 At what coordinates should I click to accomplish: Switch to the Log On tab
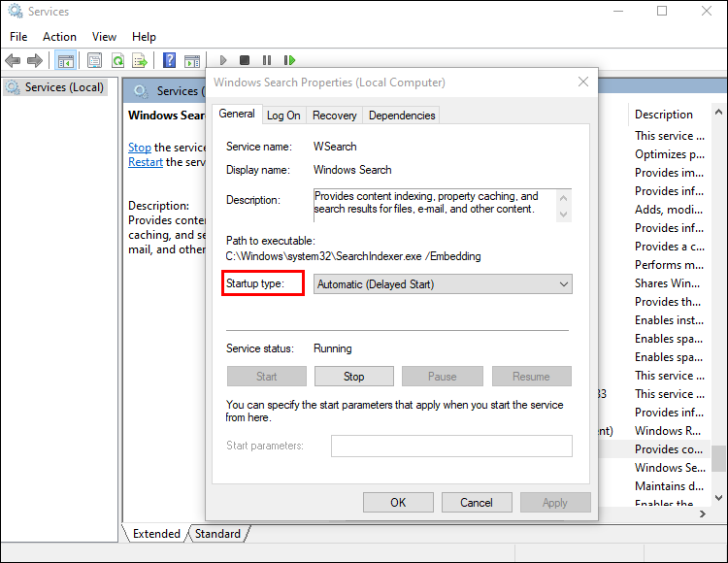coord(283,116)
